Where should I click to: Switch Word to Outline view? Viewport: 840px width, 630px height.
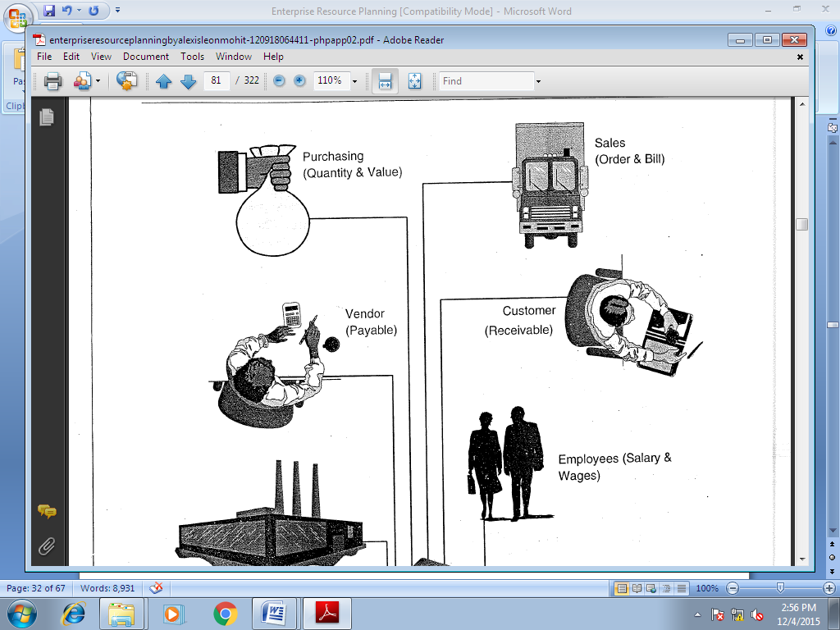click(666, 588)
